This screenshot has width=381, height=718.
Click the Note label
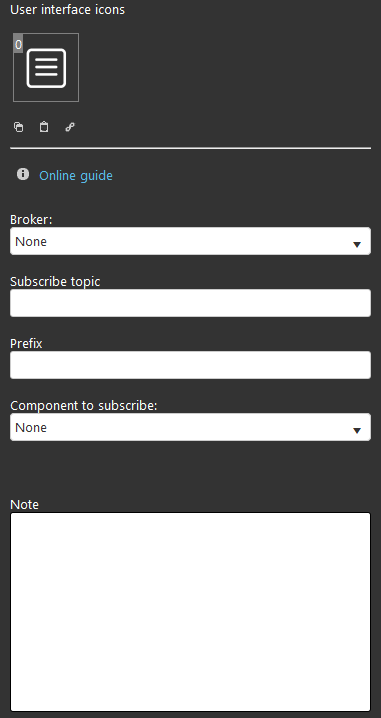pyautogui.click(x=24, y=505)
